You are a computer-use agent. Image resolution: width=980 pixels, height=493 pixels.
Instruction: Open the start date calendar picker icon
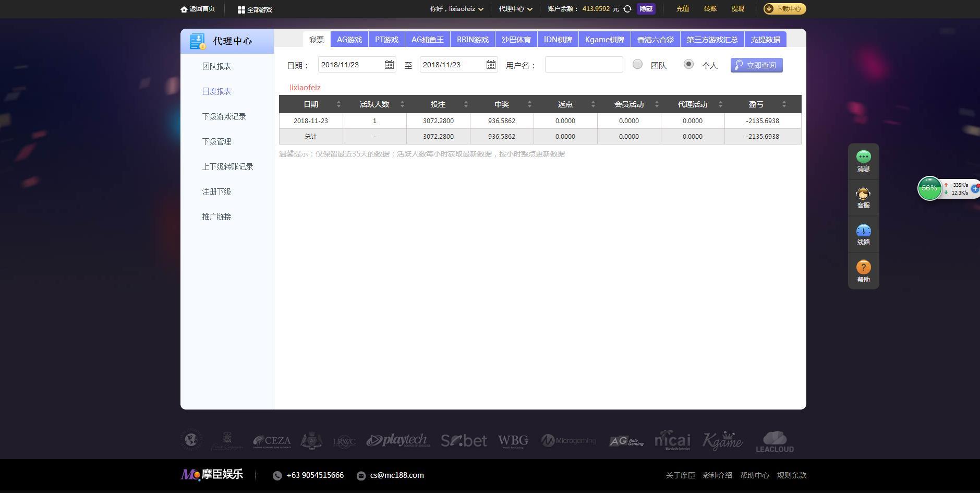389,65
